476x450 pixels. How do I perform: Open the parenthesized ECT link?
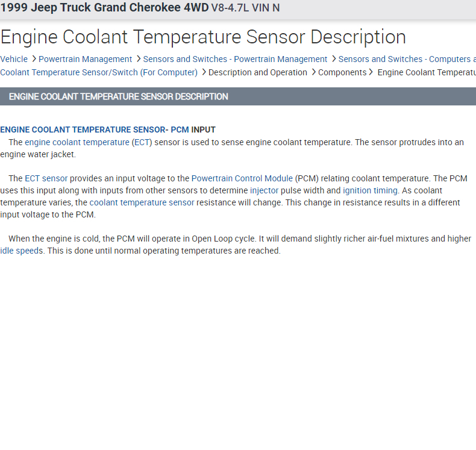[x=142, y=142]
